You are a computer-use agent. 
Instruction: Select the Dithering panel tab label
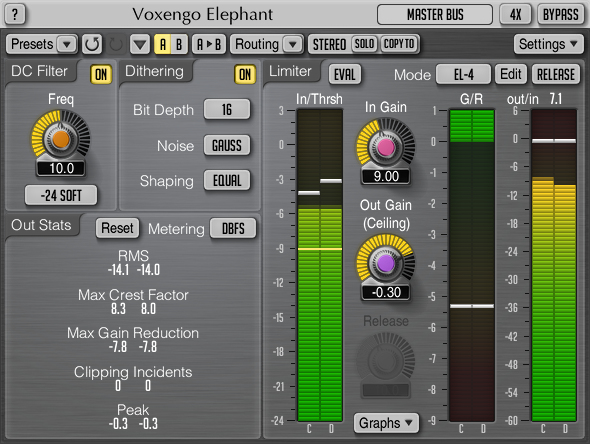point(154,71)
